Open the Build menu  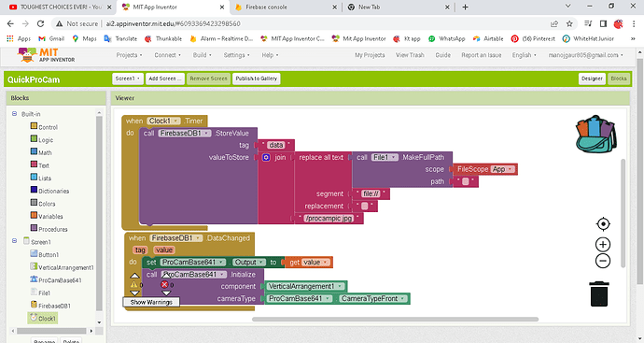pyautogui.click(x=203, y=55)
